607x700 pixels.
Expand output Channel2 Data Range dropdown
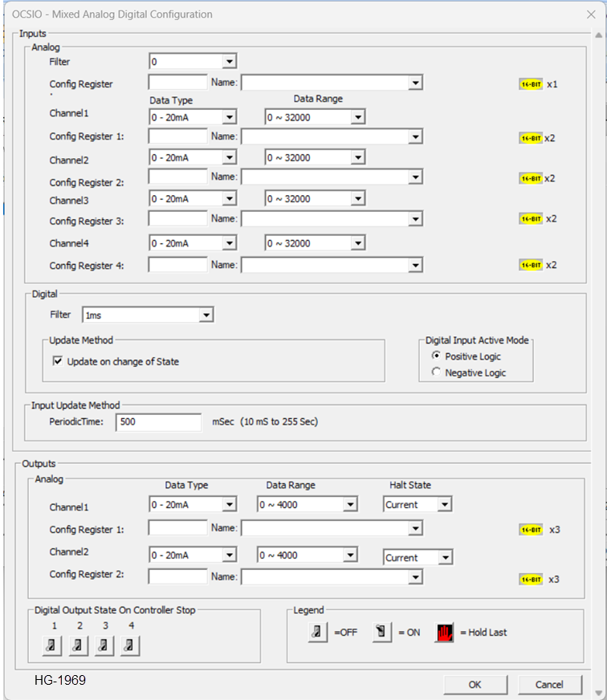coord(350,556)
